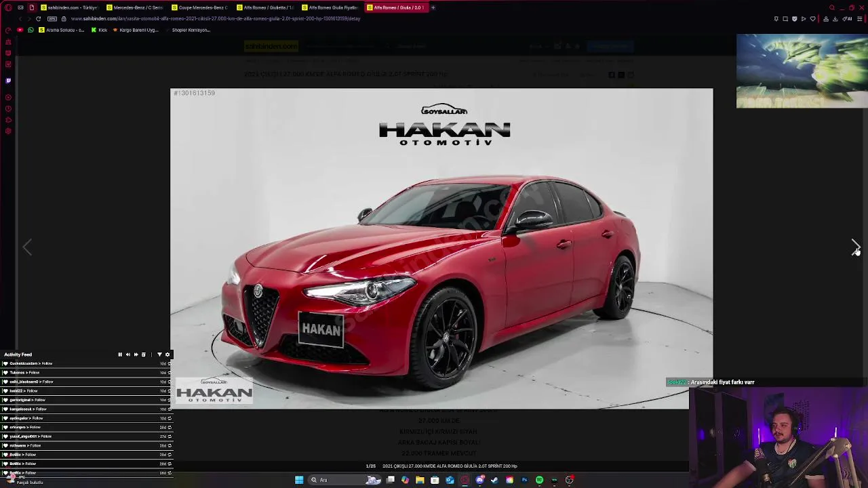Open Activity Feed settings gear

tap(167, 354)
